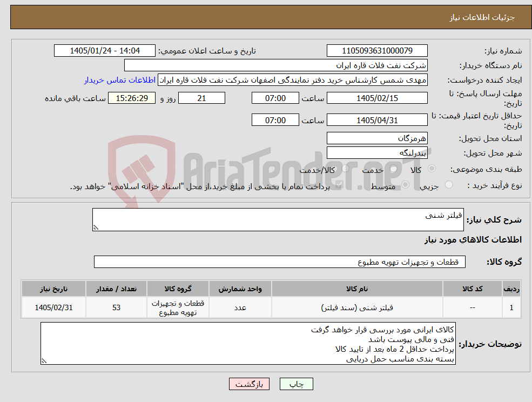
Task: Click the remaining days field 21
Action: (x=201, y=98)
